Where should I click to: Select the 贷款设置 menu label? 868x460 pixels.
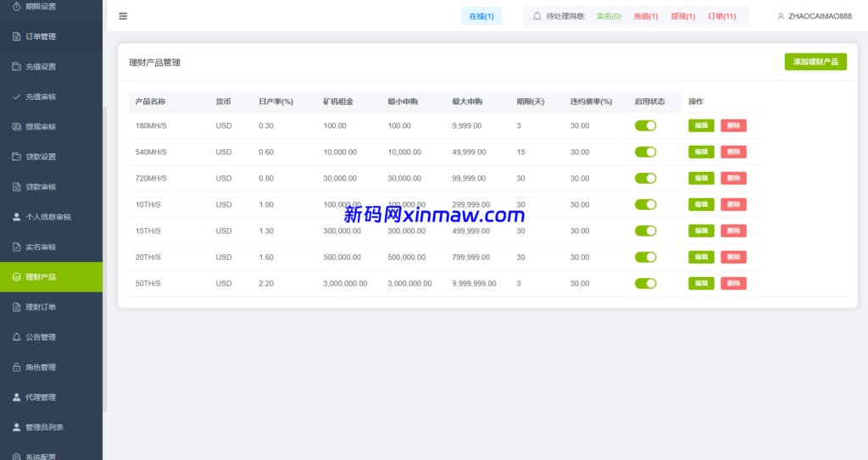[41, 157]
